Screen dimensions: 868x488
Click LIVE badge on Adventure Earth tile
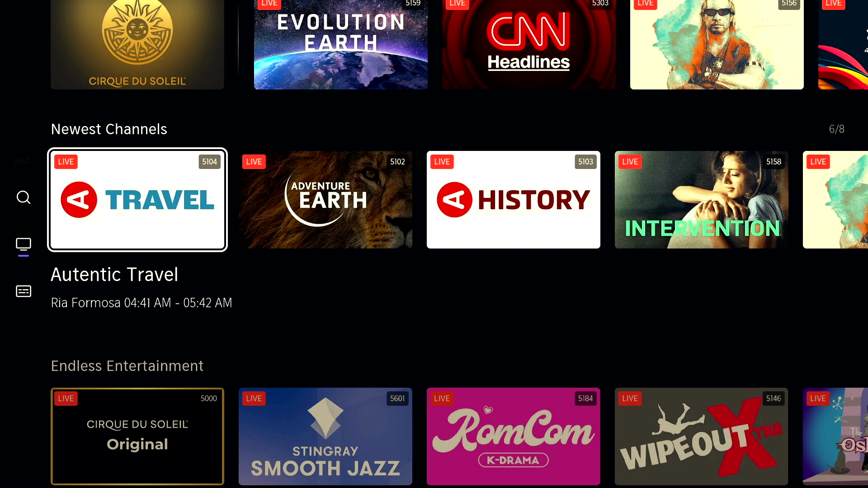point(254,162)
